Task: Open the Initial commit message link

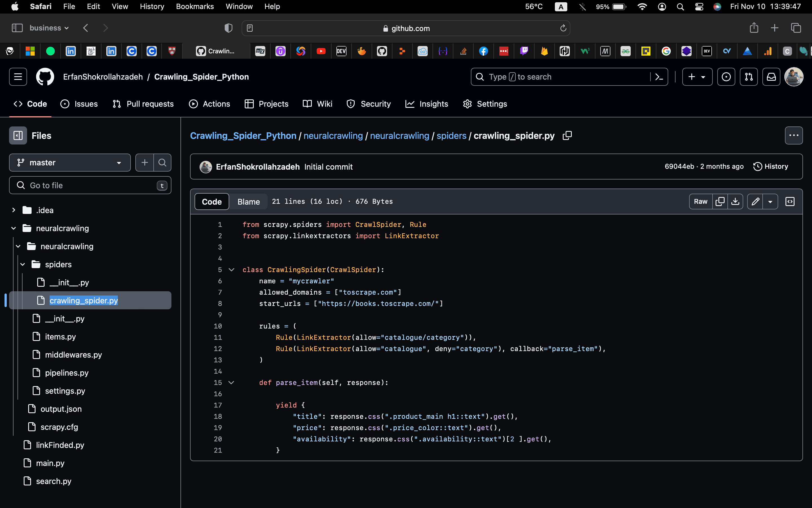Action: (x=328, y=167)
